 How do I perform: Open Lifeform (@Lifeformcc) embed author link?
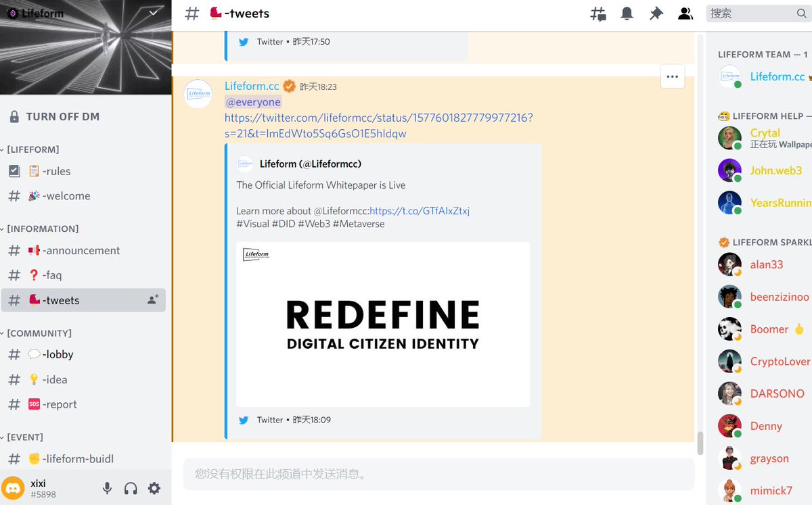[311, 164]
